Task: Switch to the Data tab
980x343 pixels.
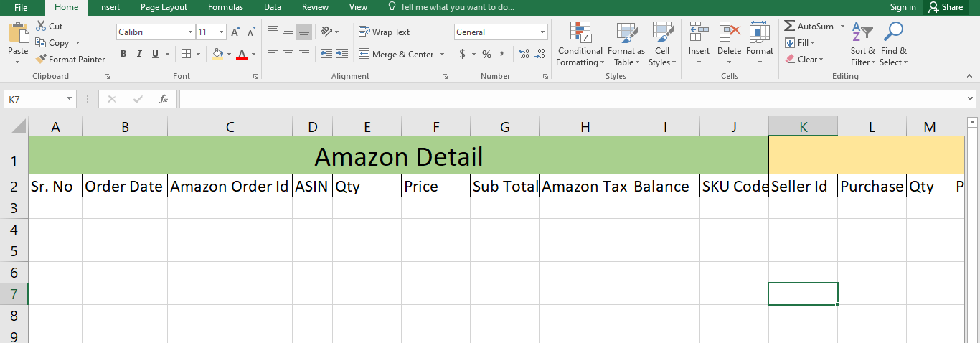Action: coord(273,7)
